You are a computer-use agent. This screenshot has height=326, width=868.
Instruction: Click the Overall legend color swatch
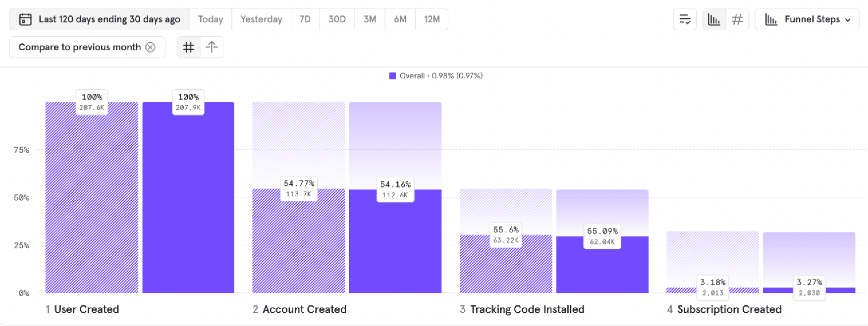(392, 76)
